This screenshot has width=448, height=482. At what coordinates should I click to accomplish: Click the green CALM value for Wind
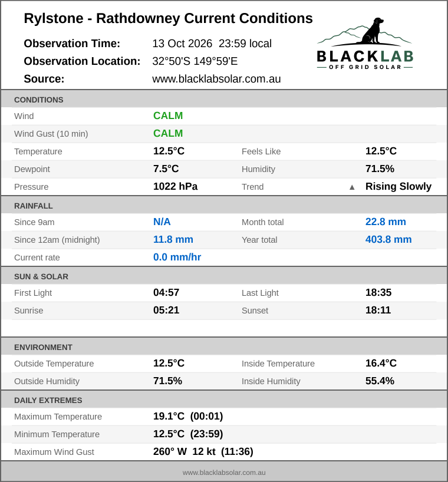pos(168,116)
